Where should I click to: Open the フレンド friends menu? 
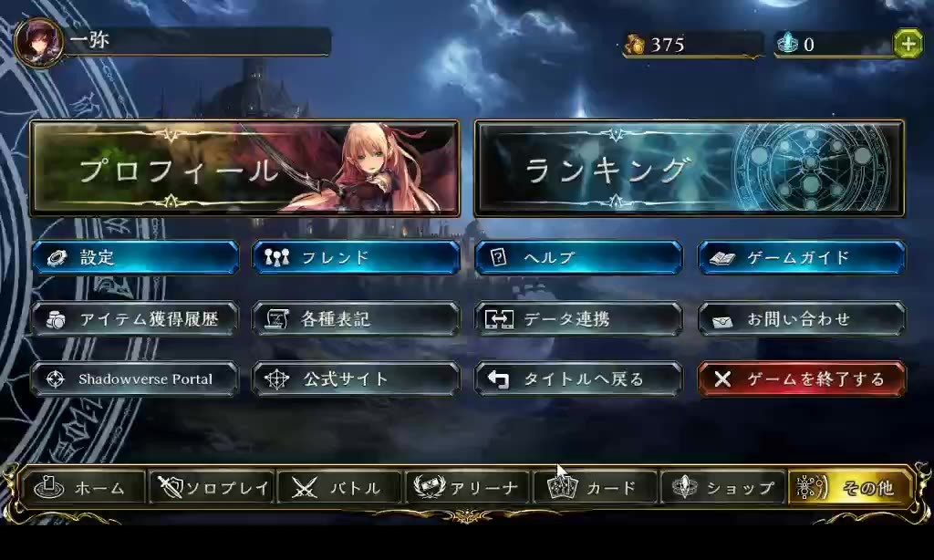click(357, 257)
